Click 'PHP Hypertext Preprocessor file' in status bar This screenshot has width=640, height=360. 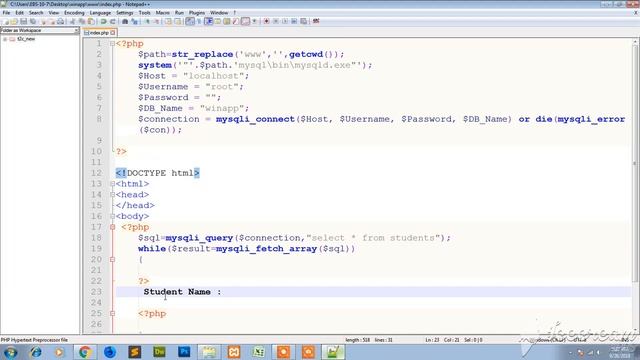[x=34, y=340]
